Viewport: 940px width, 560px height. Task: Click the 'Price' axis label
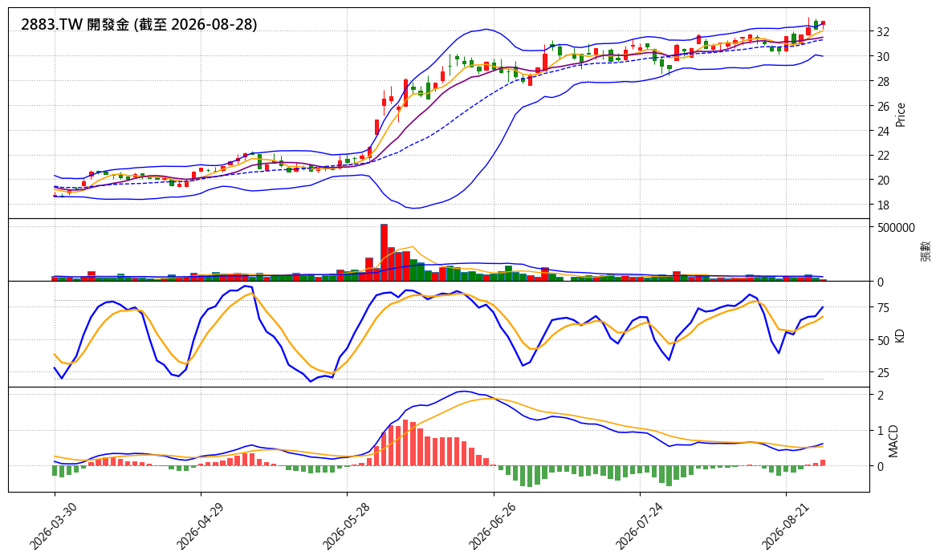coord(900,115)
